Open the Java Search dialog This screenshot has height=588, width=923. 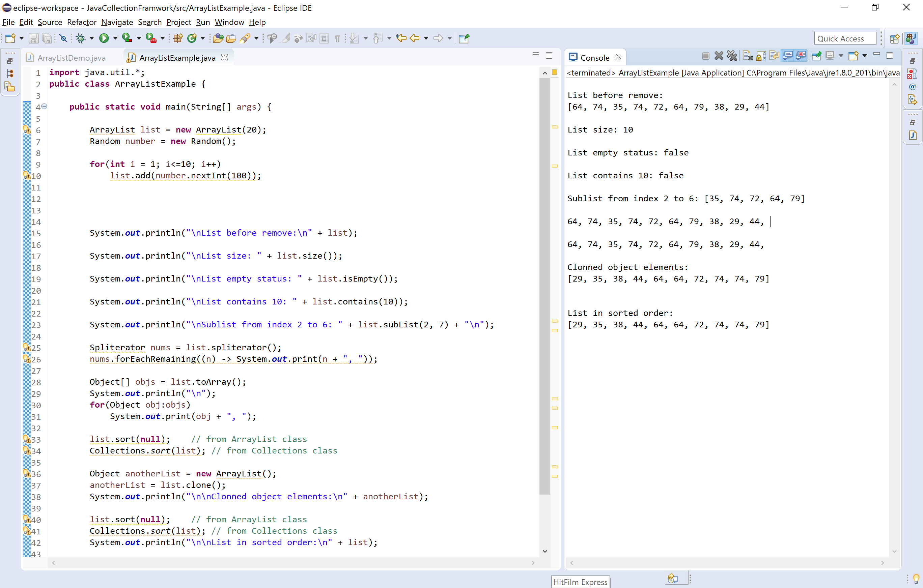246,38
